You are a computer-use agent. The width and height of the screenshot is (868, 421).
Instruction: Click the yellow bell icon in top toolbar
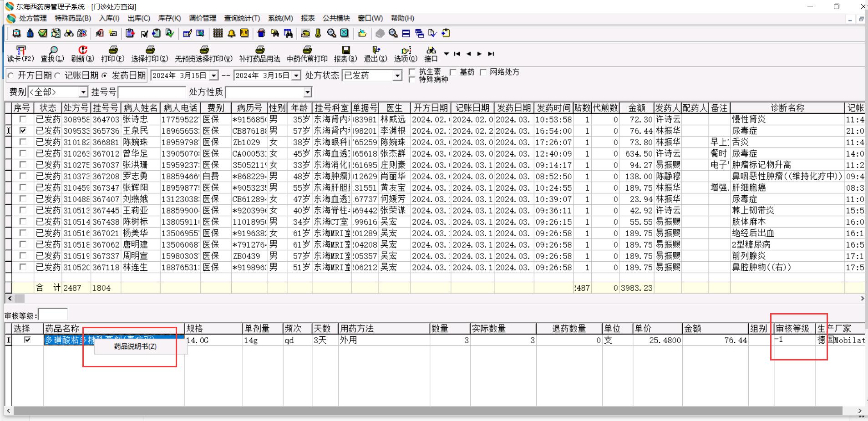pyautogui.click(x=231, y=33)
